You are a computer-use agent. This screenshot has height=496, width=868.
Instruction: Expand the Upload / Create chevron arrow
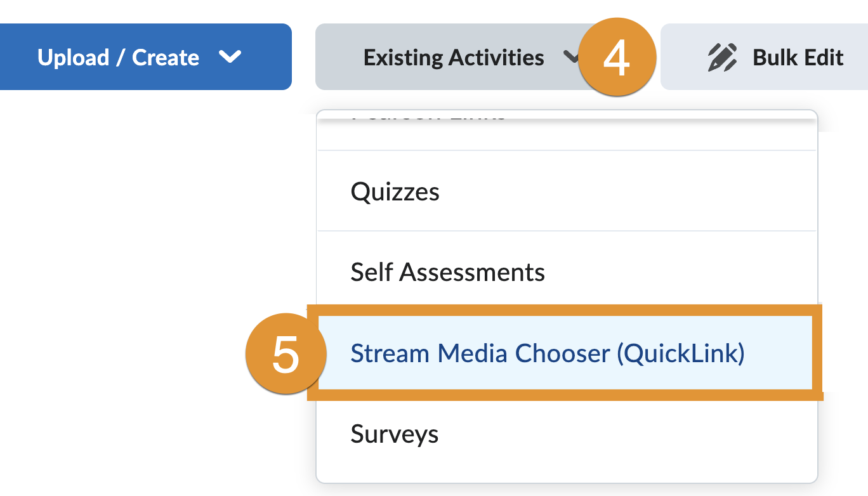pos(229,58)
